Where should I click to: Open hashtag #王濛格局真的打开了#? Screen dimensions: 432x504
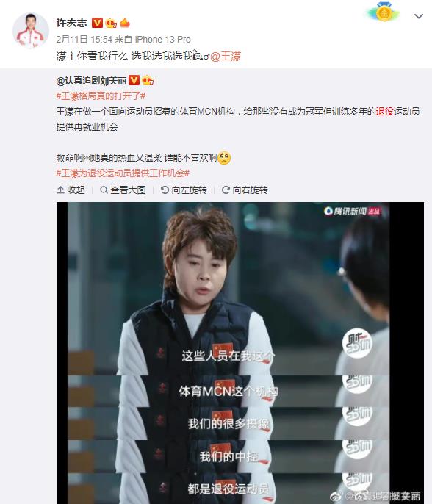[101, 96]
